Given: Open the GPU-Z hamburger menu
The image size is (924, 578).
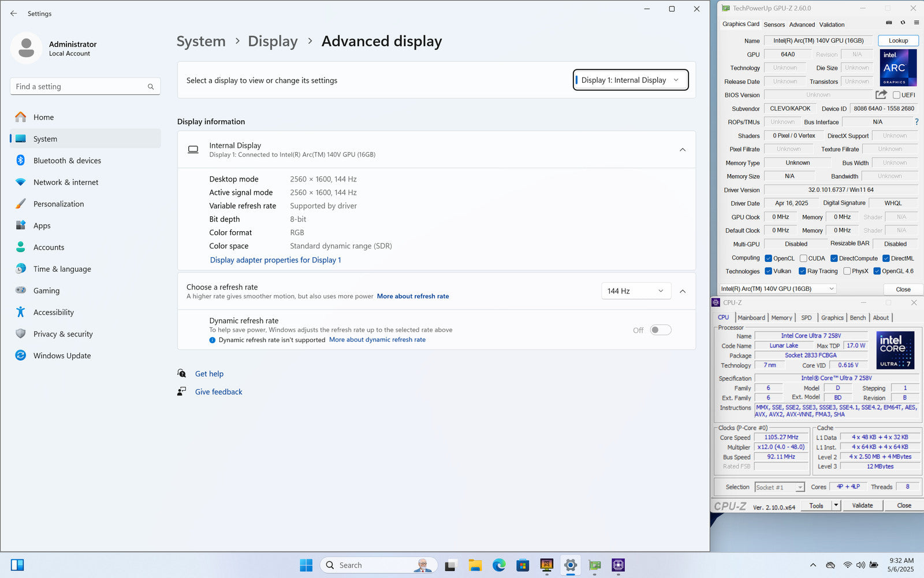Looking at the screenshot, I should (x=916, y=23).
